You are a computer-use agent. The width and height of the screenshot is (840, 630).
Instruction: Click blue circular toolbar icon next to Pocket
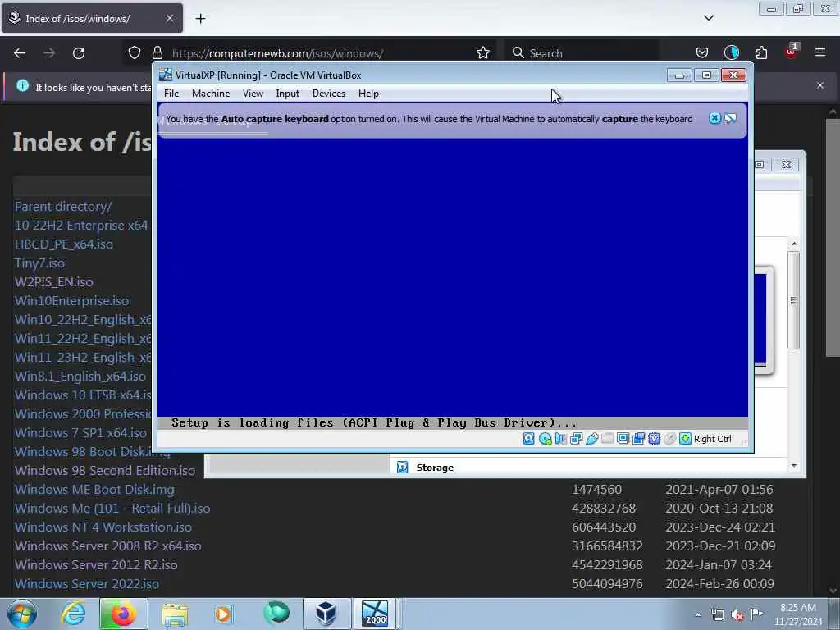(731, 52)
